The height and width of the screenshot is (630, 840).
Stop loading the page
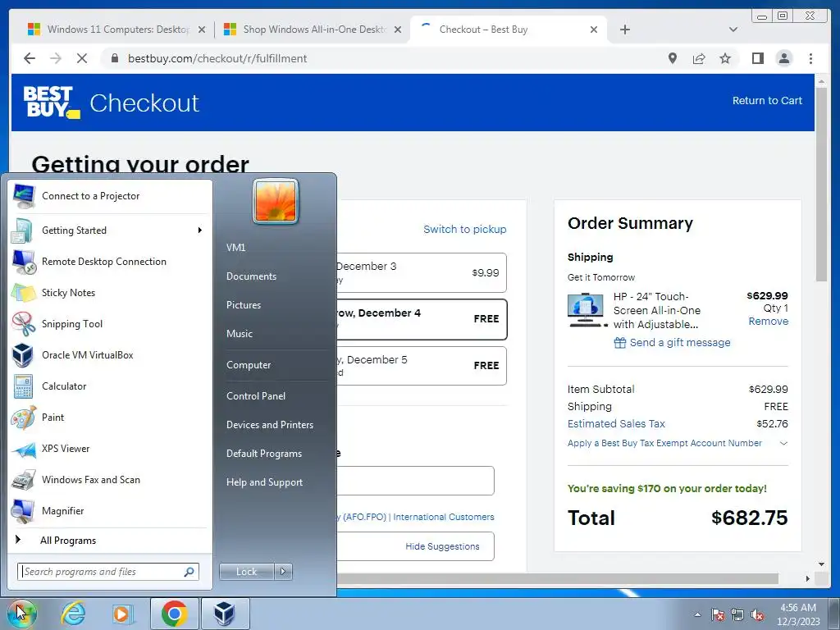coord(82,58)
